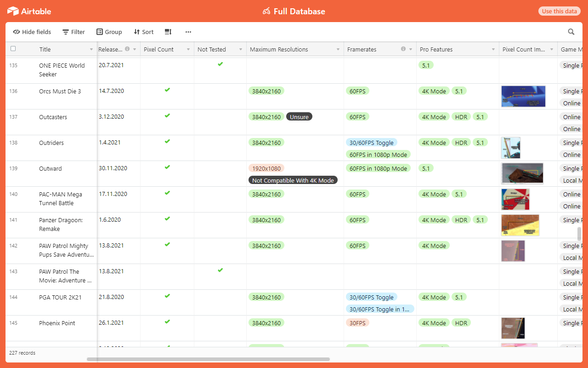
Task: Open the Outriders pixel count thumbnail
Action: (x=511, y=148)
